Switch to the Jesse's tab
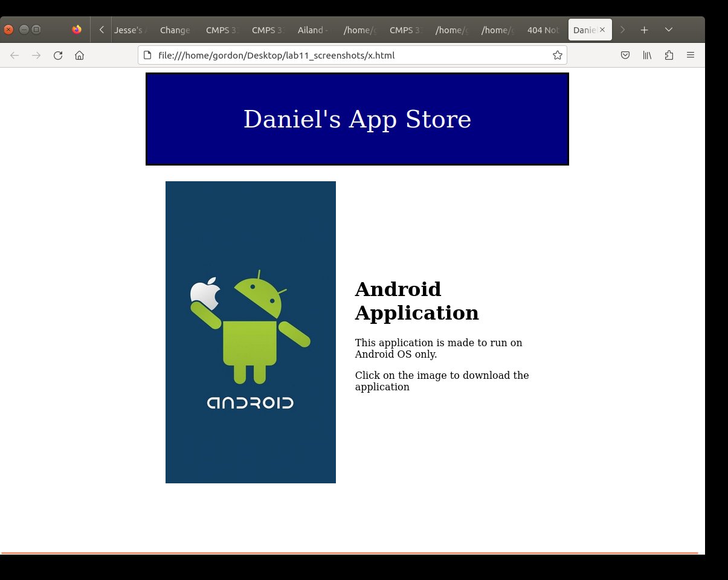 [130, 30]
